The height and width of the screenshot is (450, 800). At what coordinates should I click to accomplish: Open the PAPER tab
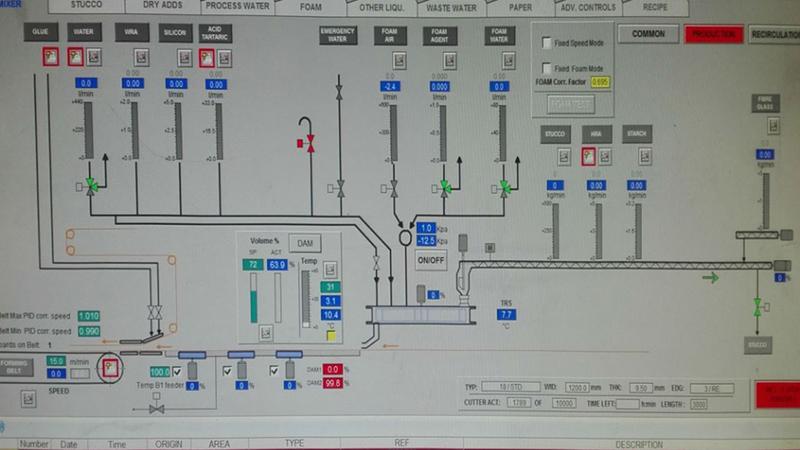click(520, 8)
